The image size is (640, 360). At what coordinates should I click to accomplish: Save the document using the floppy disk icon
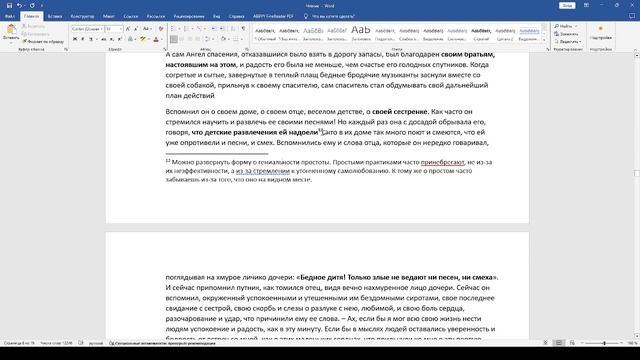pyautogui.click(x=9, y=5)
